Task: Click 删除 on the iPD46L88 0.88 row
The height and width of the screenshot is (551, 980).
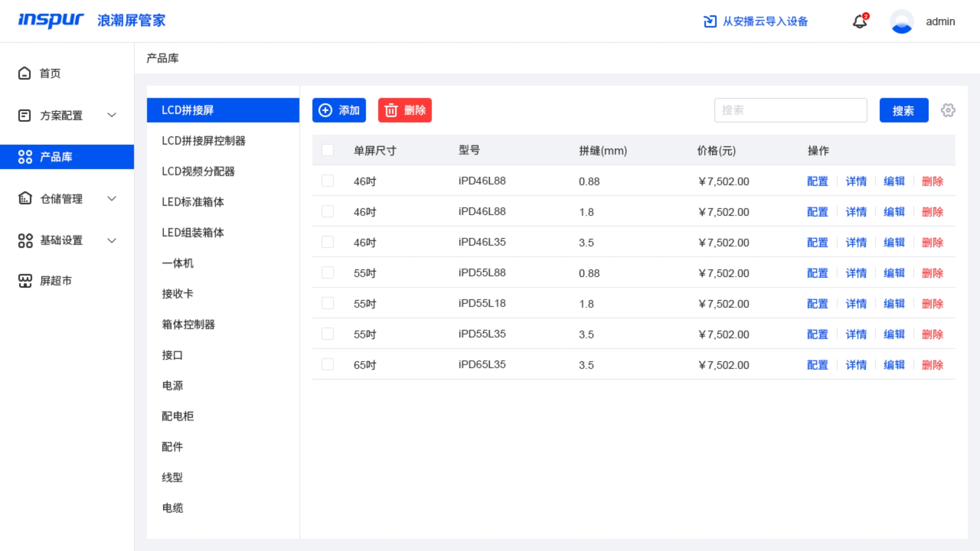Action: click(x=933, y=181)
